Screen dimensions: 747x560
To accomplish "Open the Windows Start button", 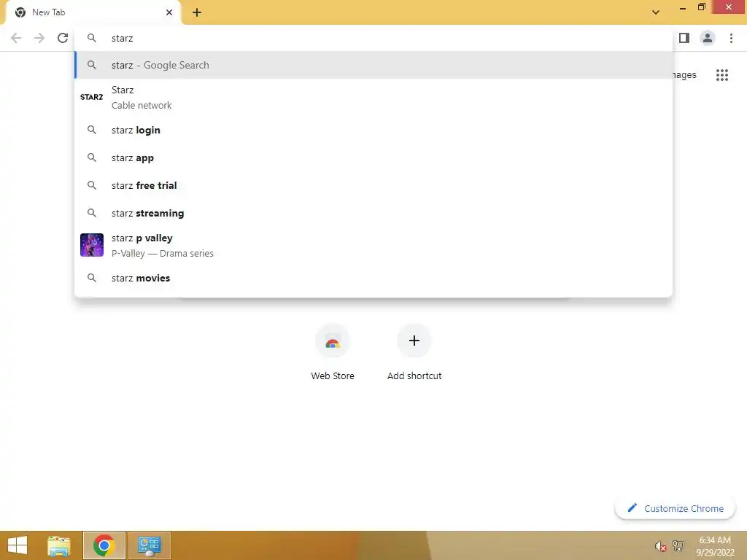I will [x=18, y=545].
